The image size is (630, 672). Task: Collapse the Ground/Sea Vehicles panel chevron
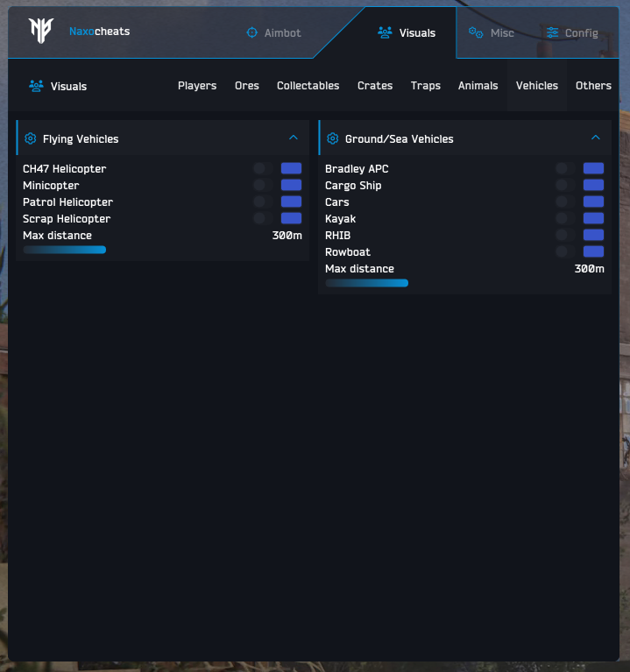(x=596, y=138)
